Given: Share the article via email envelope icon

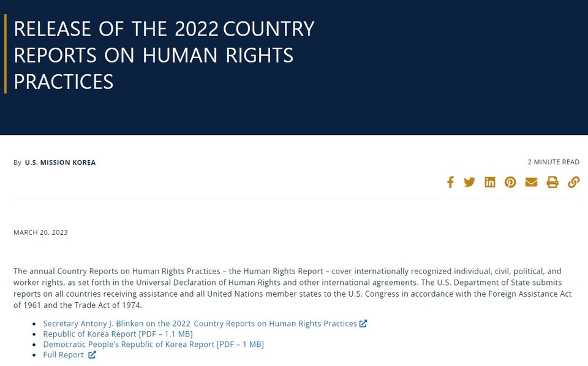Looking at the screenshot, I should pyautogui.click(x=531, y=182).
